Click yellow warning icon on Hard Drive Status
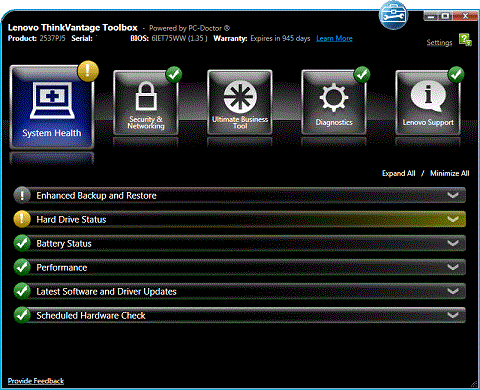The width and height of the screenshot is (480, 390). pyautogui.click(x=22, y=219)
